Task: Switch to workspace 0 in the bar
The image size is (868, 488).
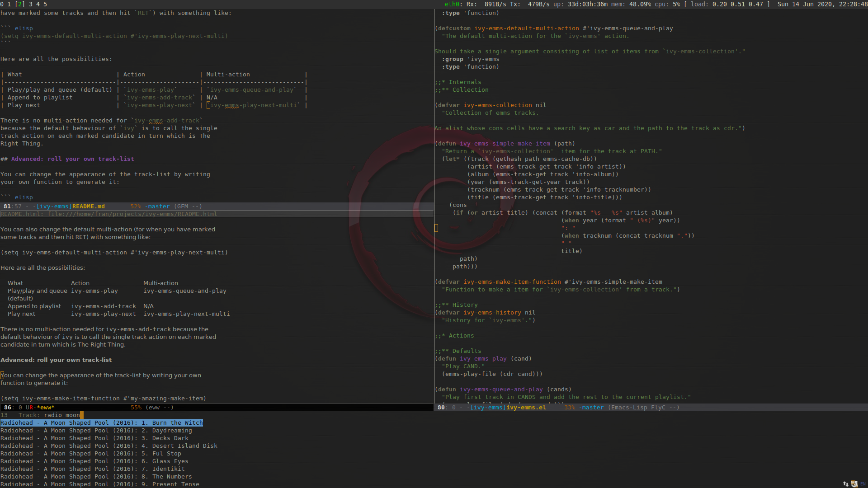Action: 2,4
